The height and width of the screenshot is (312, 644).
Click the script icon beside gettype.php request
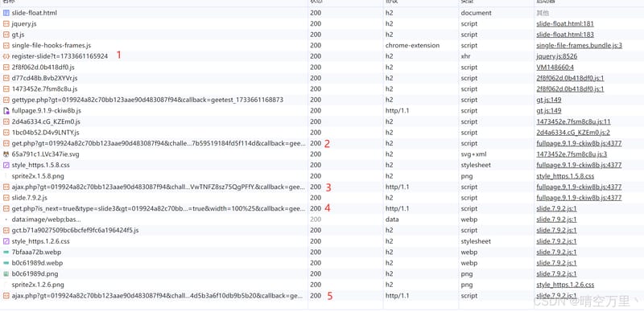click(6, 100)
